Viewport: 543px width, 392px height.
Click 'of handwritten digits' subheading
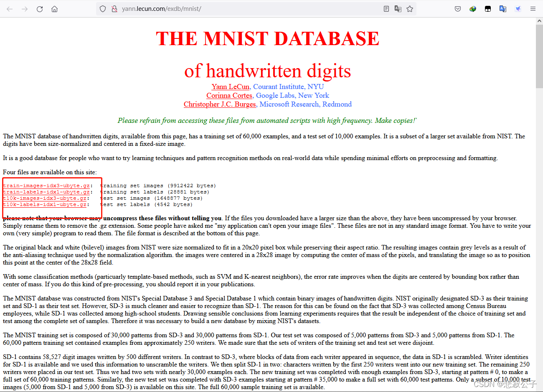click(x=268, y=71)
